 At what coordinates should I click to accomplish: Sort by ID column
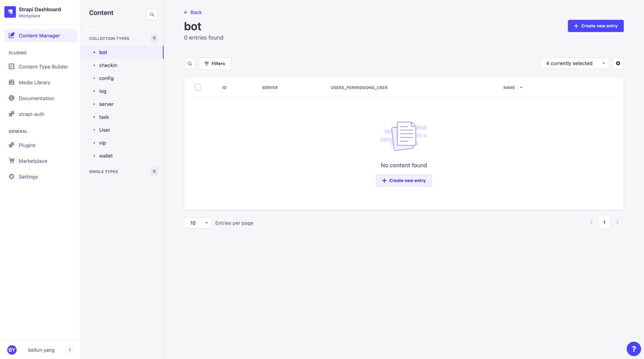pyautogui.click(x=224, y=87)
